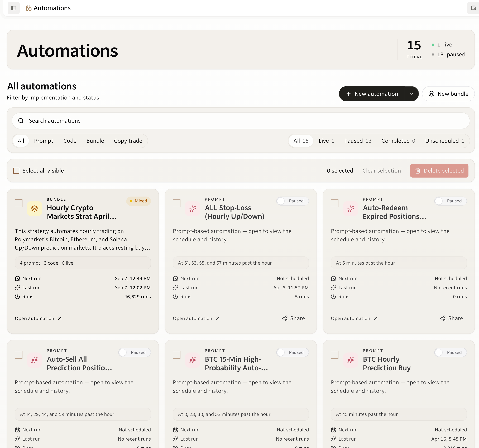Share the ALL Stop-Loss automation

tap(294, 318)
